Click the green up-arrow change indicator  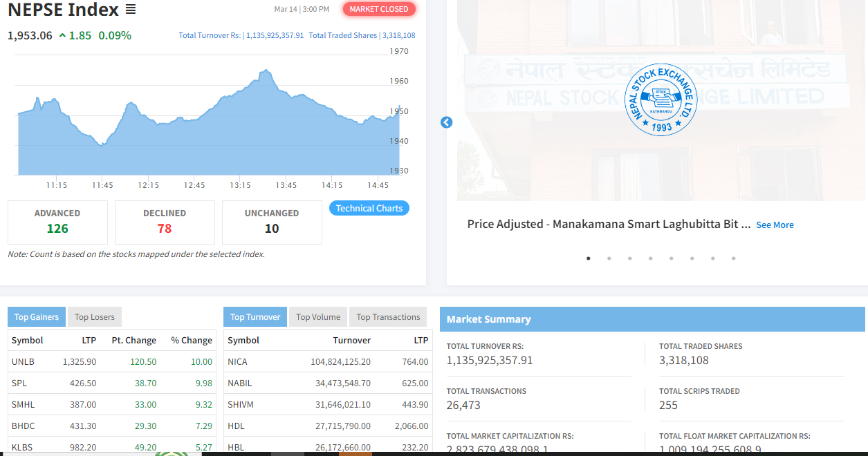pos(62,35)
